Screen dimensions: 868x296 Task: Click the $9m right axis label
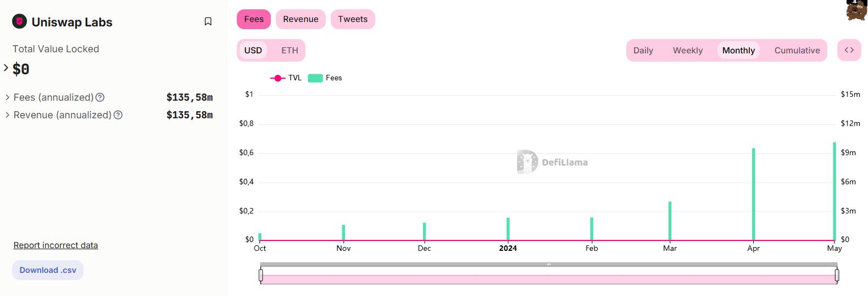point(848,152)
